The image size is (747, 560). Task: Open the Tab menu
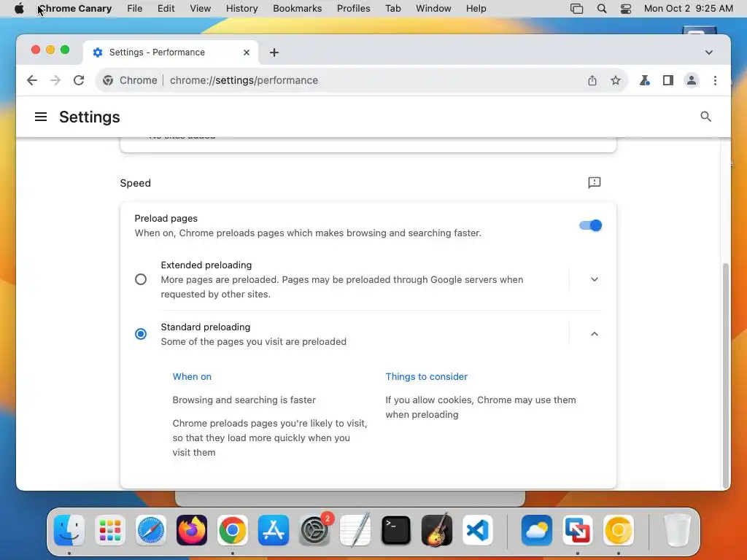[393, 9]
